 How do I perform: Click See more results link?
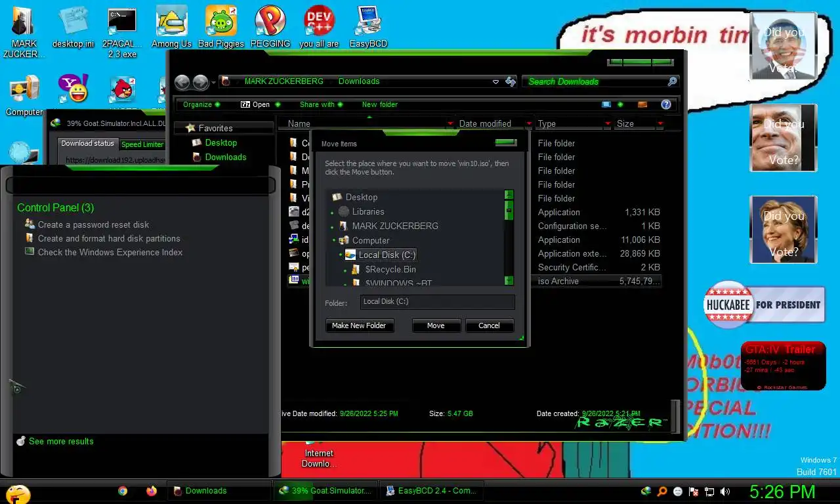56,441
